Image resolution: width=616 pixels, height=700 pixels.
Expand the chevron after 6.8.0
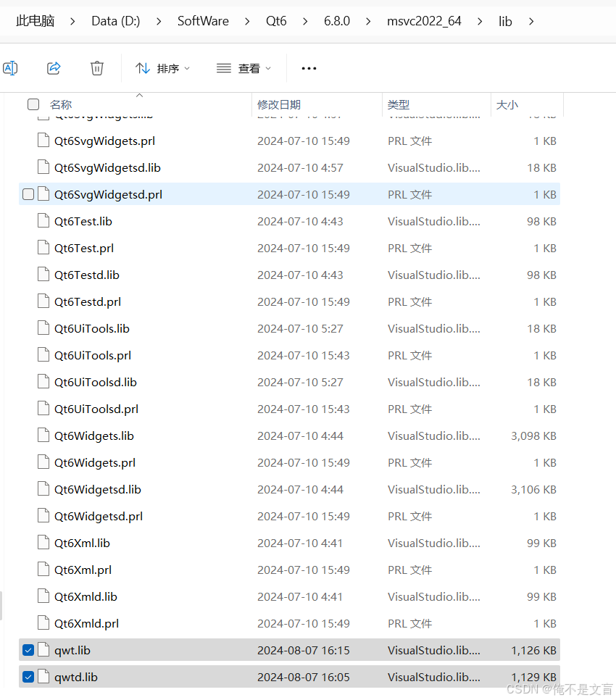click(x=368, y=22)
